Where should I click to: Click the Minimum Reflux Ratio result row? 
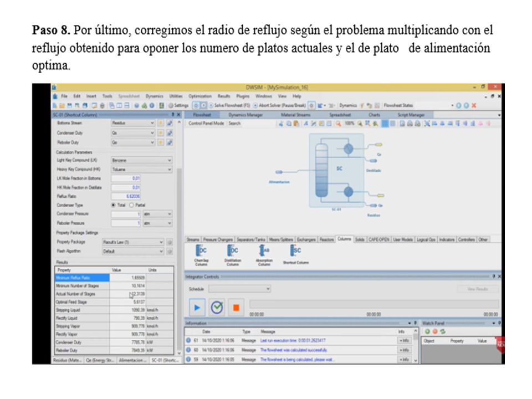click(x=114, y=278)
